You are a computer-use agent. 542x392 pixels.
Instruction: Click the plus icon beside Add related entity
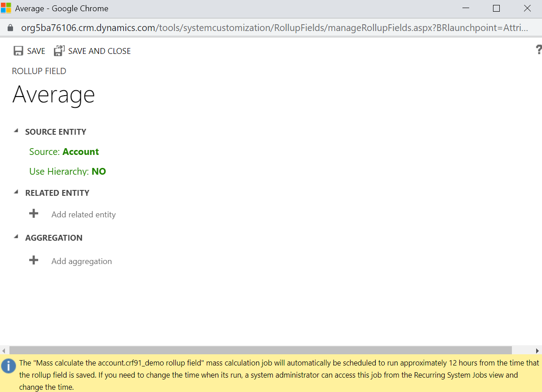pos(34,214)
